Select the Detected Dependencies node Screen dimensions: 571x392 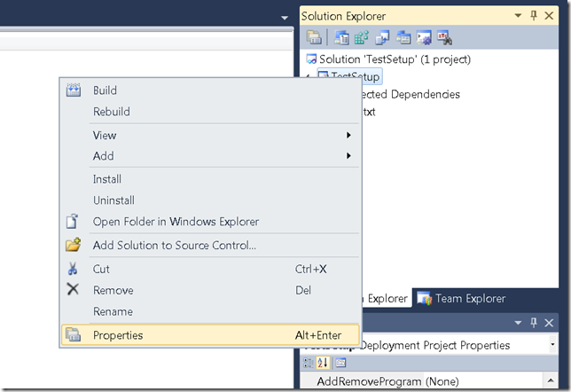pos(411,94)
